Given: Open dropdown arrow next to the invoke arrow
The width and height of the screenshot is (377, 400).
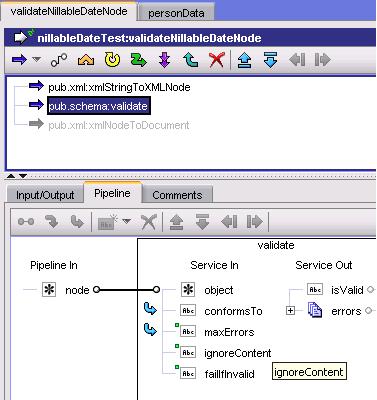Looking at the screenshot, I should pyautogui.click(x=36, y=60).
